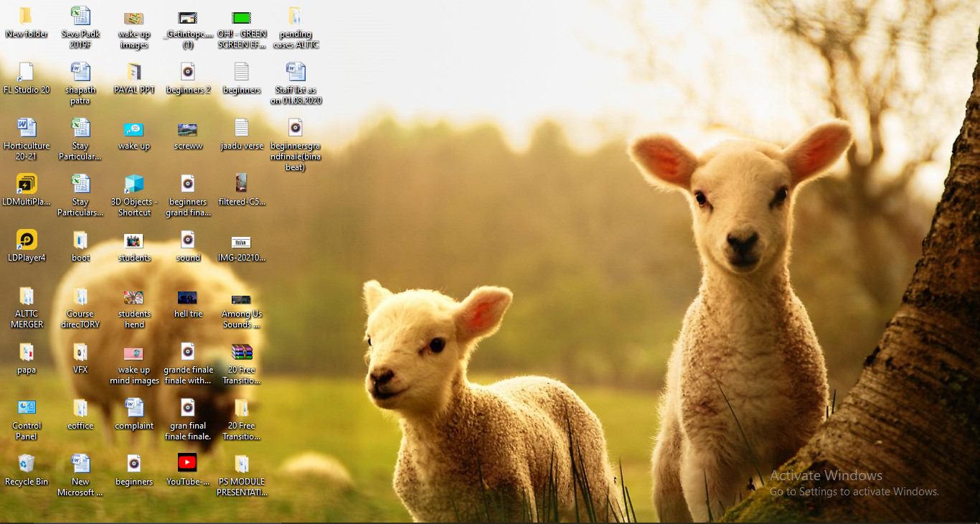Screen dimensions: 980x524
Task: Select the Horticulture 20-21 Word document
Action: click(x=27, y=128)
